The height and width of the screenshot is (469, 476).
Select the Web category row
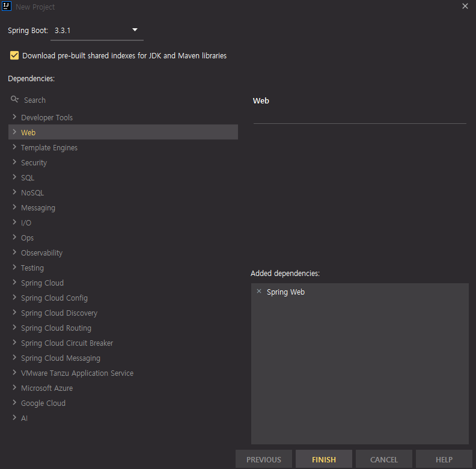coord(123,132)
